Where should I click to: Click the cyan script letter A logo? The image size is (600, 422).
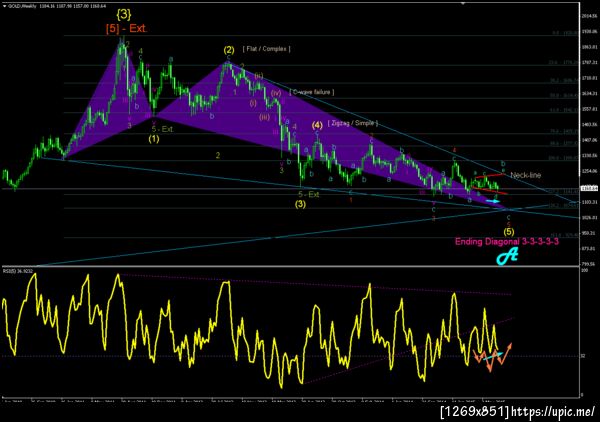click(507, 256)
